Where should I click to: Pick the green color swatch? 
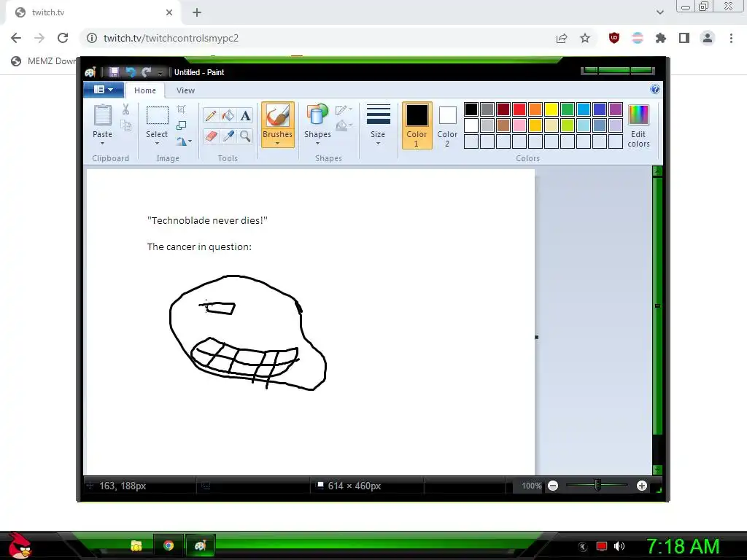[568, 109]
